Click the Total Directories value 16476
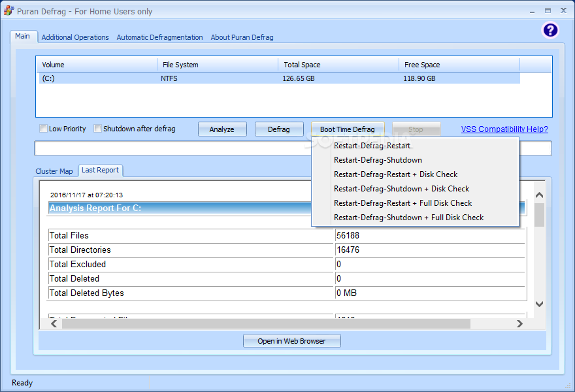Screen dimensions: 575x392 [348, 250]
